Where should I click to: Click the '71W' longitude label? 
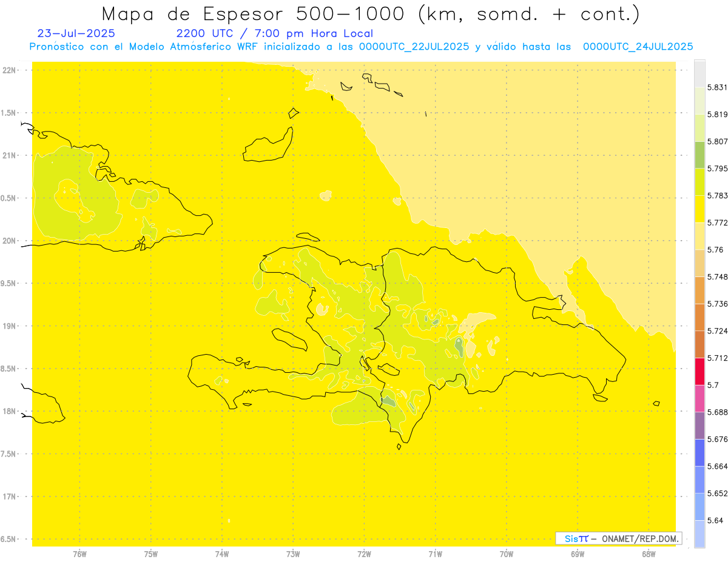coord(435,554)
